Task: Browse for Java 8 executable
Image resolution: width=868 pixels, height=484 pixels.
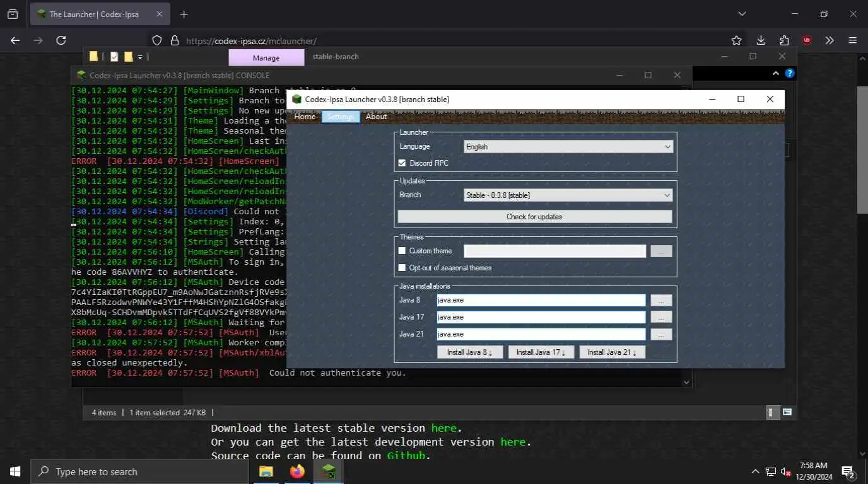Action: pyautogui.click(x=661, y=301)
